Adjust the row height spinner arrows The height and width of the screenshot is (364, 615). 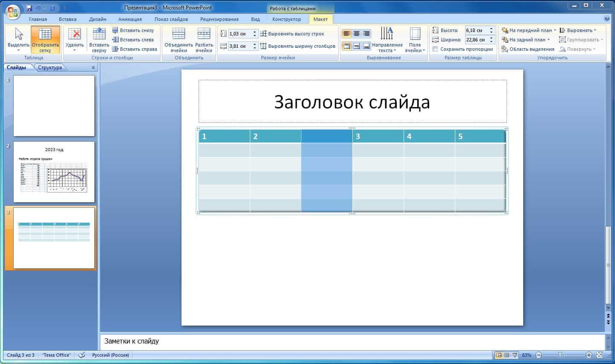pyautogui.click(x=255, y=34)
